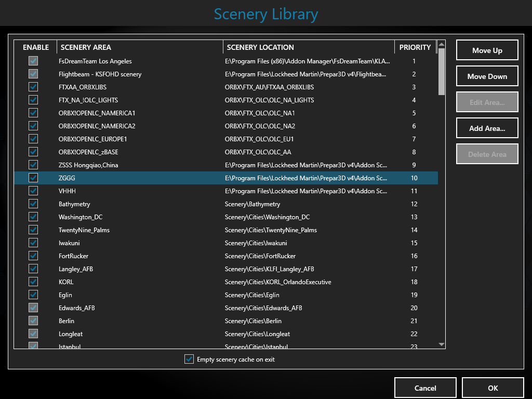Toggle the Bathymetry enable checkbox

(33, 204)
